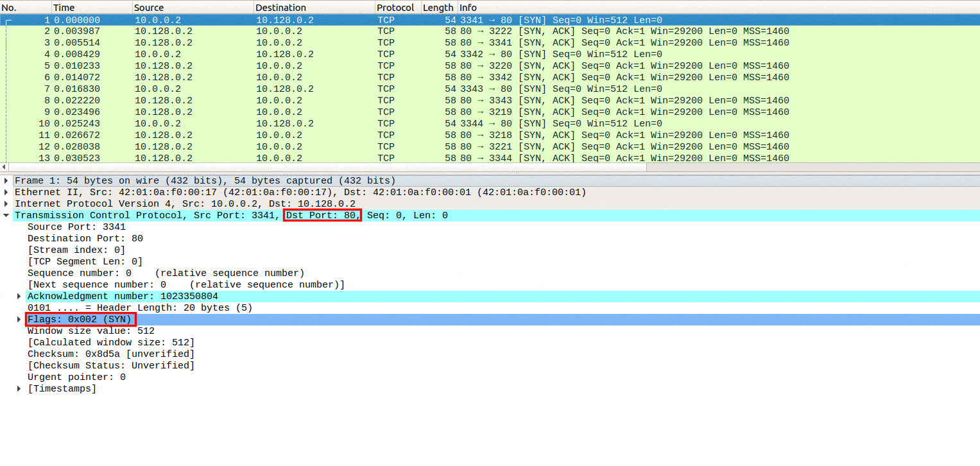980x466 pixels.
Task: Expand the Ethernet II section
Action: pos(6,193)
